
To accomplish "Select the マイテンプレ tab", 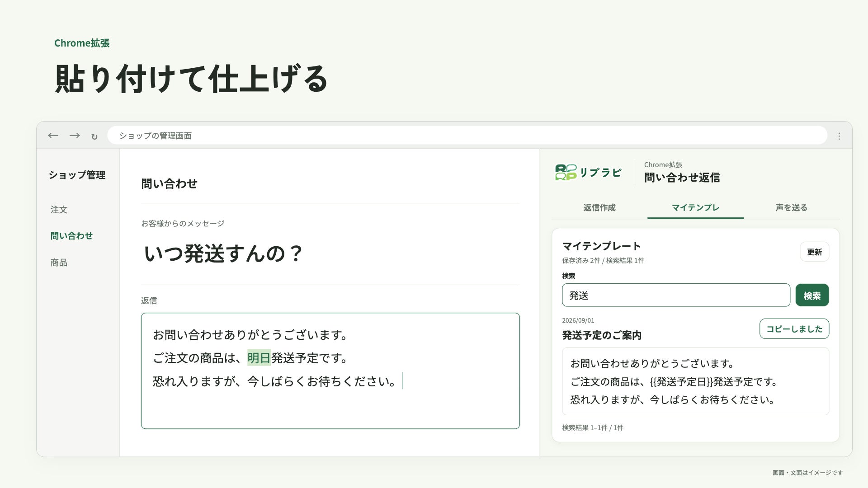I will click(x=695, y=207).
